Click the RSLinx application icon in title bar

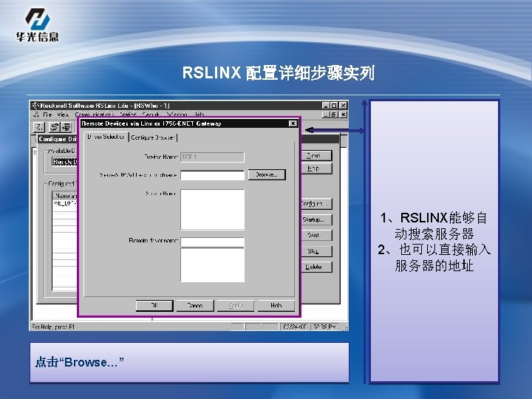click(x=35, y=106)
